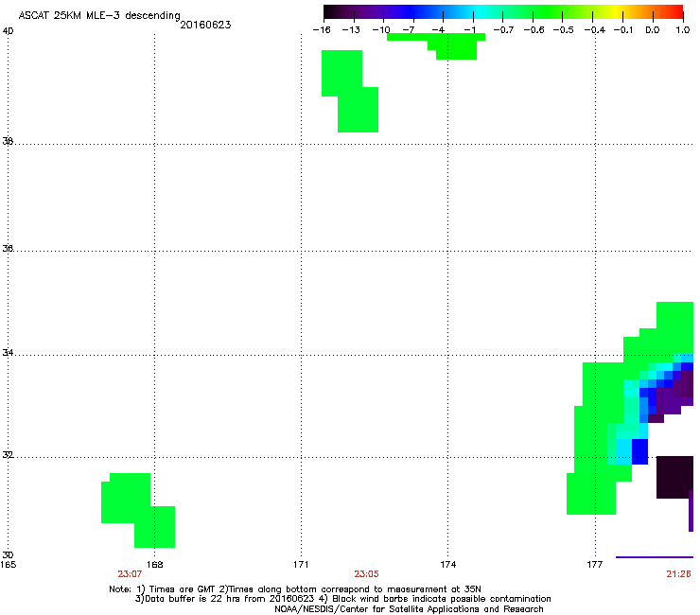Click the date label 20160623
The height and width of the screenshot is (615, 700).
pyautogui.click(x=205, y=25)
